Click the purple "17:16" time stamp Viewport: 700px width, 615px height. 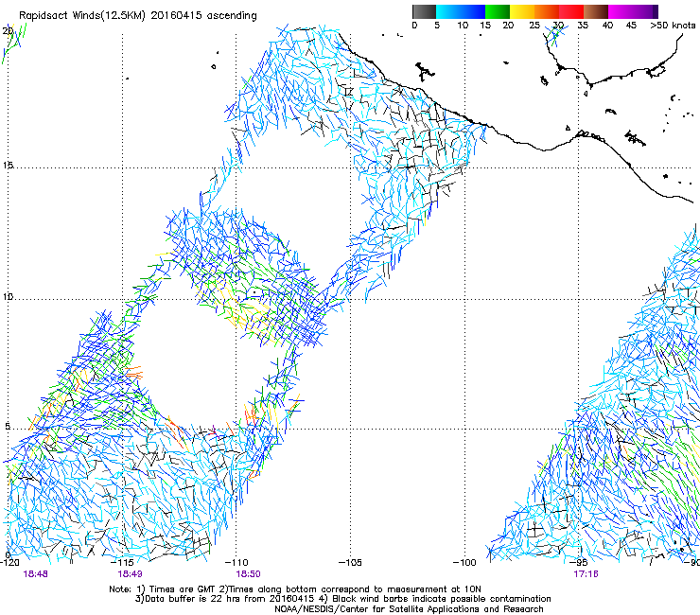pyautogui.click(x=586, y=574)
